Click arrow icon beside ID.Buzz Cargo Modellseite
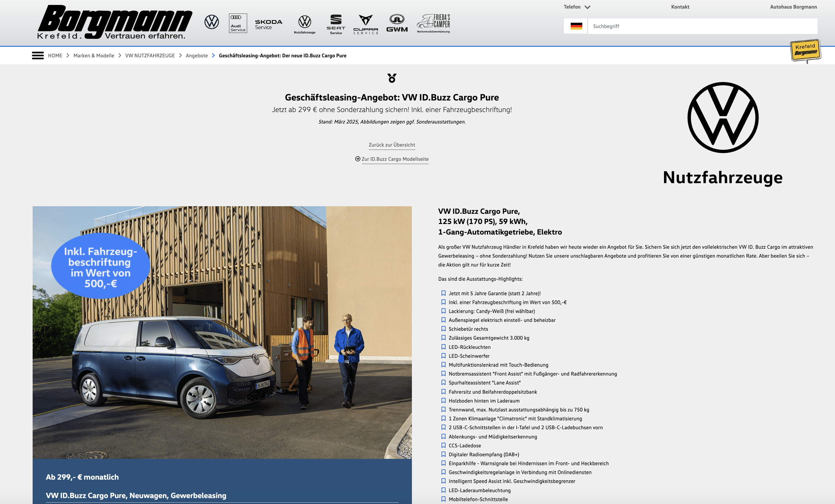 (x=358, y=159)
